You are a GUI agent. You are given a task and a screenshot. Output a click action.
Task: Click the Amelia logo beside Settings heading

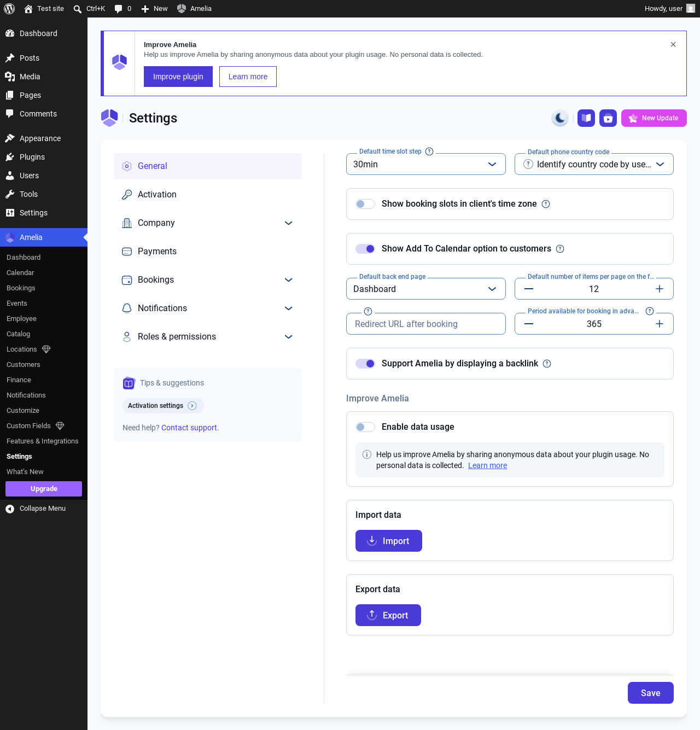[x=109, y=118]
